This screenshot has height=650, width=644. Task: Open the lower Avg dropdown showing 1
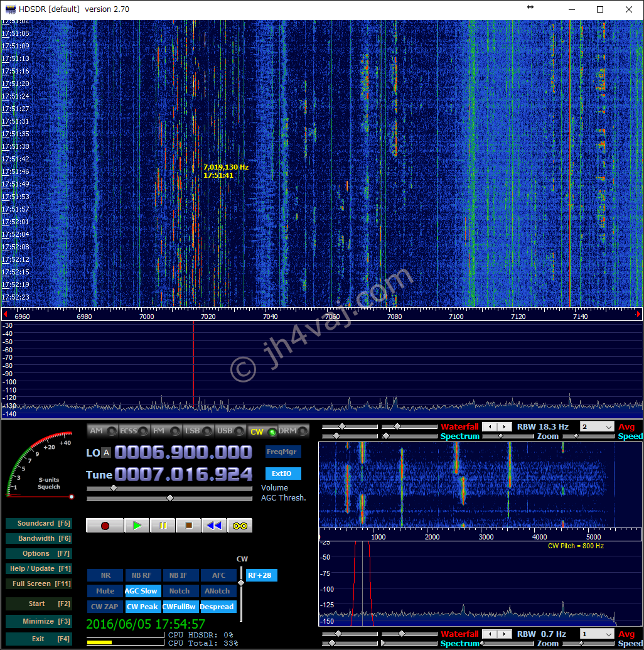click(x=597, y=634)
